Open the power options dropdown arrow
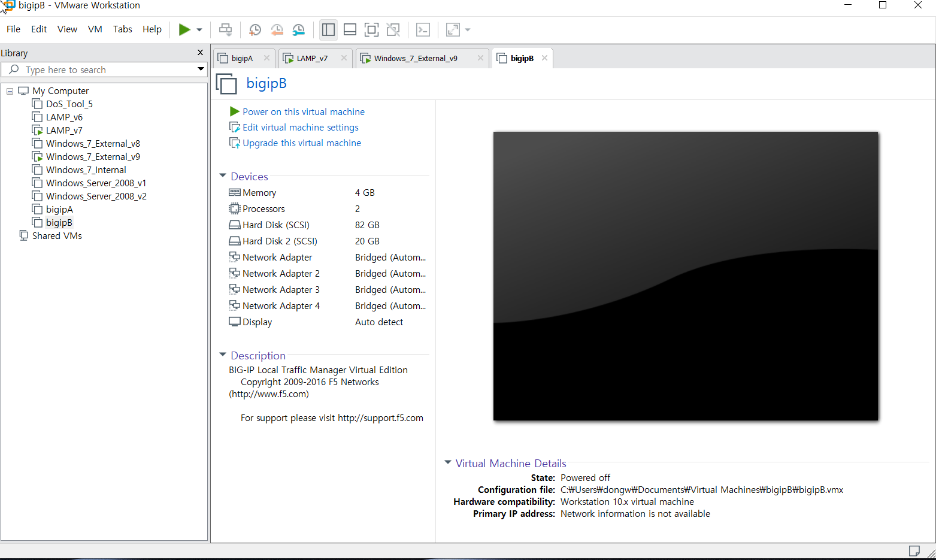This screenshot has height=560, width=936. tap(199, 30)
